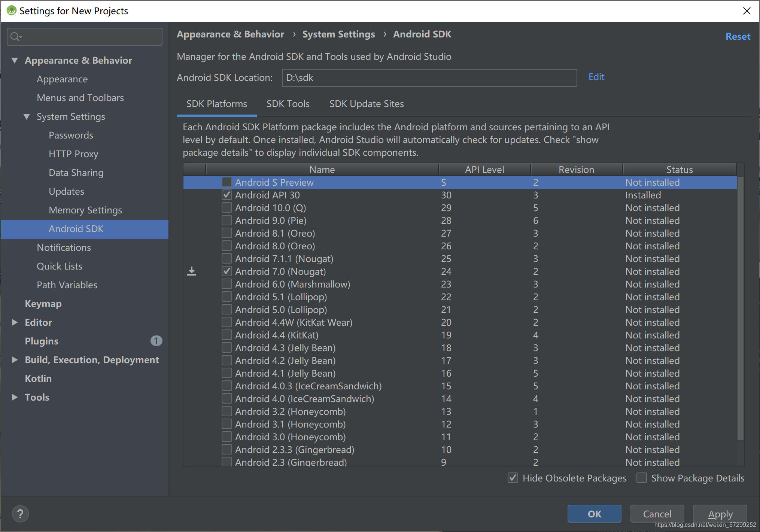760x532 pixels.
Task: Check the Android 6.0 (Marshmallow) checkbox
Action: tap(227, 284)
